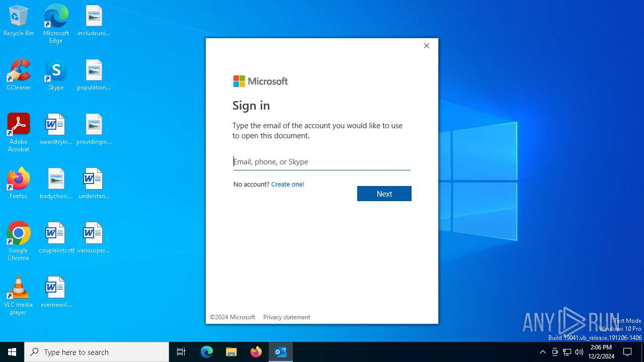Select the population... image file on desktop
Image resolution: width=644 pixels, height=362 pixels.
point(94,75)
